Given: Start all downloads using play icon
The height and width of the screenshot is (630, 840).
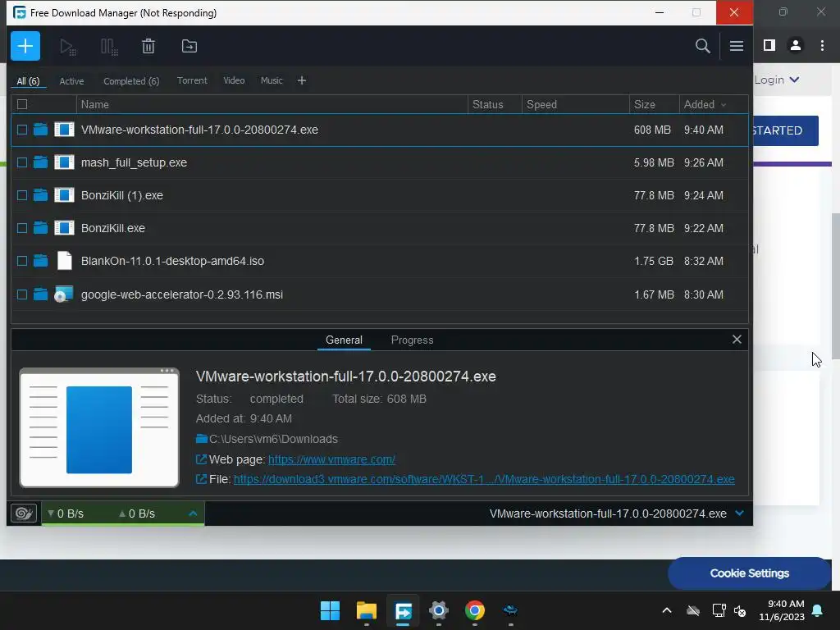Looking at the screenshot, I should pyautogui.click(x=67, y=47).
